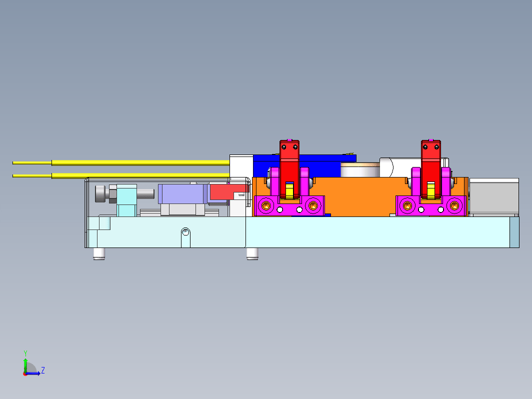Click the blue Z axis of triad
532x399 pixels.
33,373
